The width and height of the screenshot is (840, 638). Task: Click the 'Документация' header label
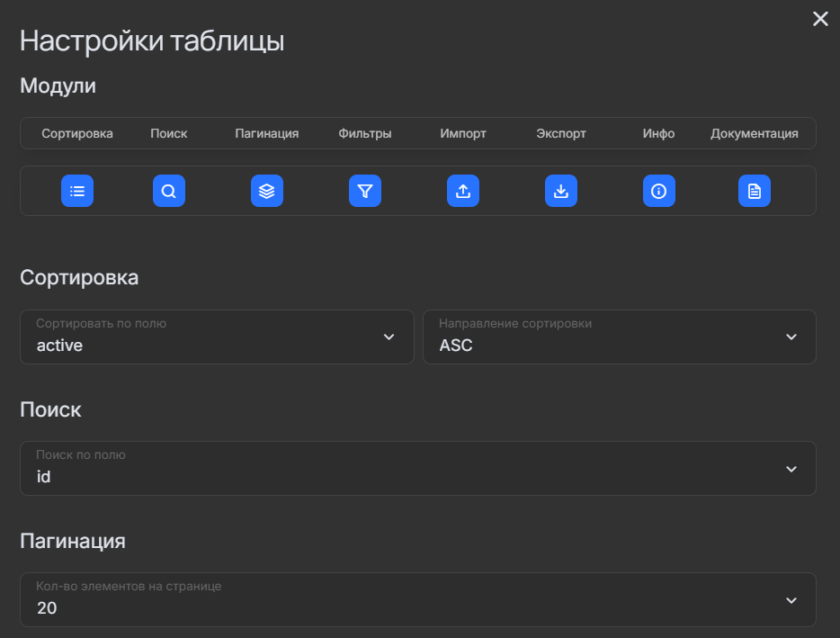755,133
